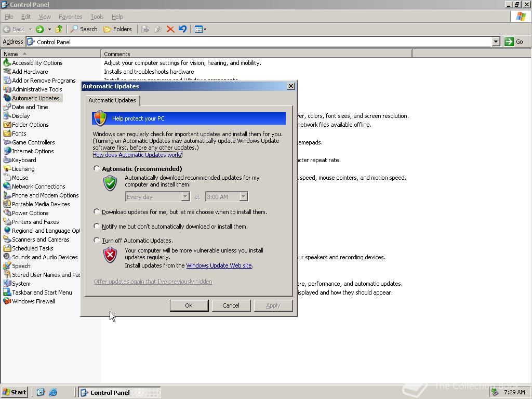Open the Scheduled Tasks icon
The width and height of the screenshot is (532, 399).
coord(7,248)
